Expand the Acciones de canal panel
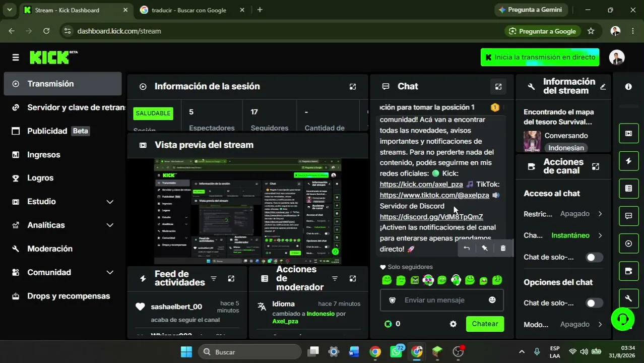 coord(596,166)
